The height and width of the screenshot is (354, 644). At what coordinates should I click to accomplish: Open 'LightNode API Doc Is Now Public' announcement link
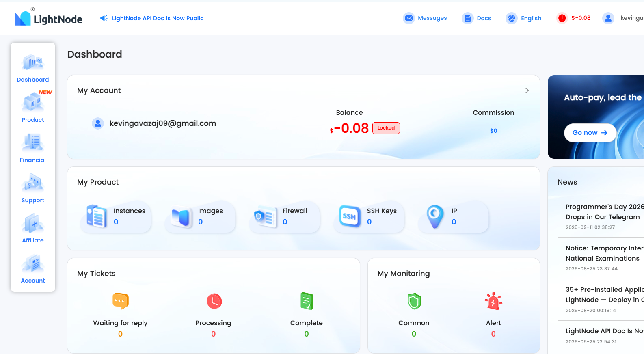pos(158,18)
